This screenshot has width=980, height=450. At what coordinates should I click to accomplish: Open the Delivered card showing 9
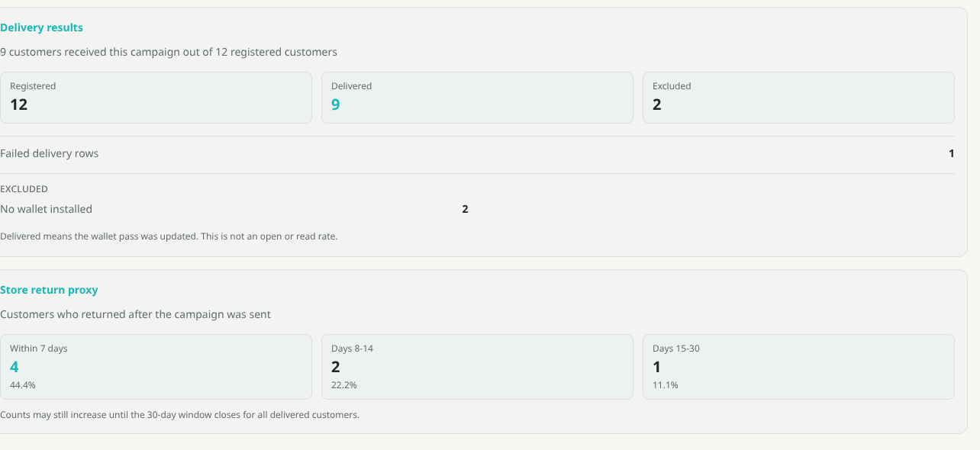pos(477,98)
